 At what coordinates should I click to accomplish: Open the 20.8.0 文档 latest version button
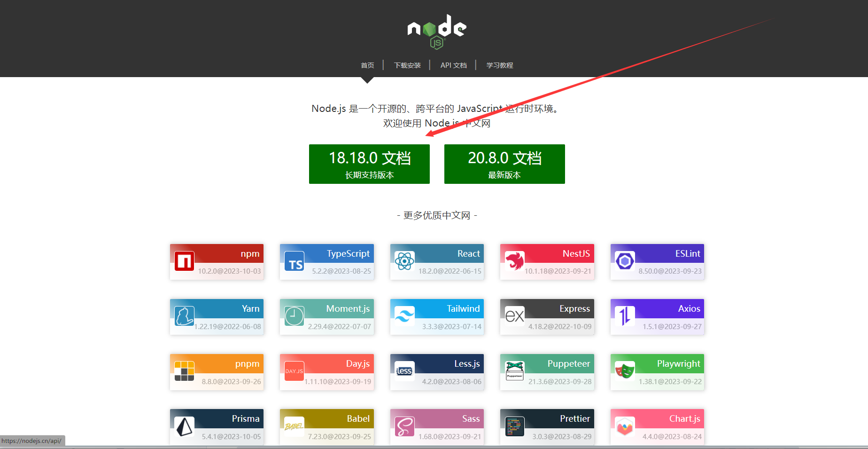click(x=504, y=164)
